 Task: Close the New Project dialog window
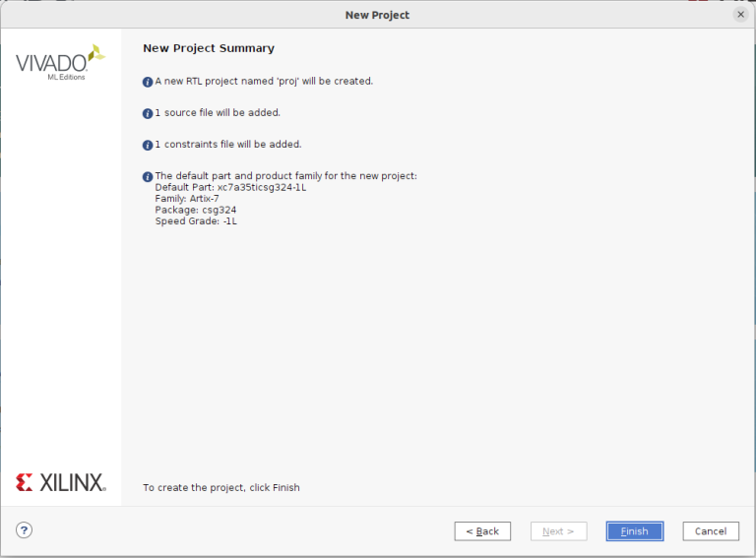(740, 15)
